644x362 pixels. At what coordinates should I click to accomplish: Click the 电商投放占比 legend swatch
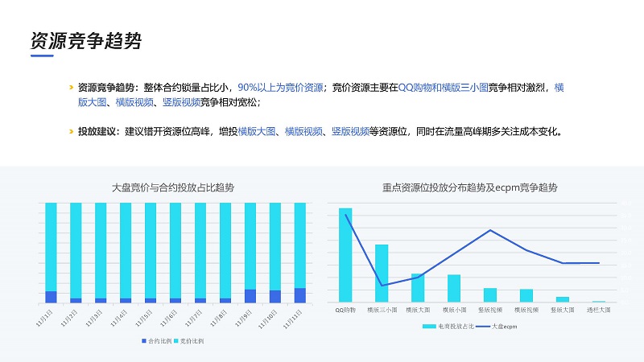point(430,327)
